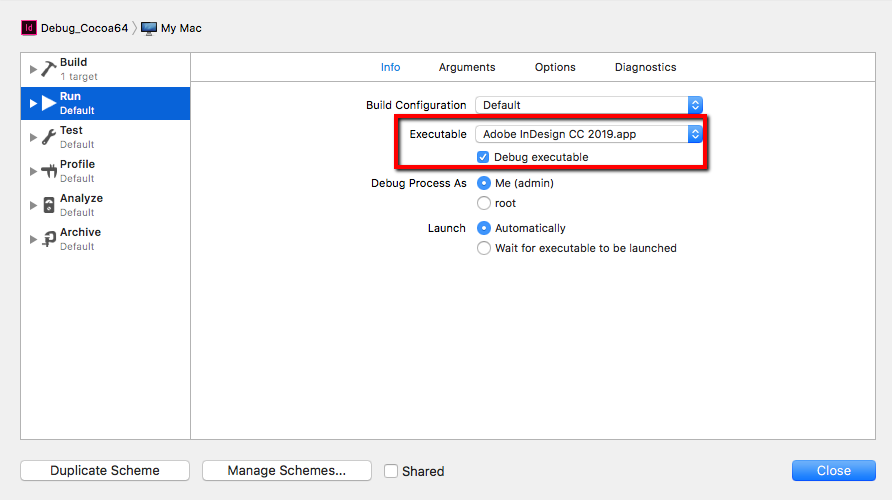Click the Manage Schemes button
The image size is (892, 500).
(x=286, y=471)
